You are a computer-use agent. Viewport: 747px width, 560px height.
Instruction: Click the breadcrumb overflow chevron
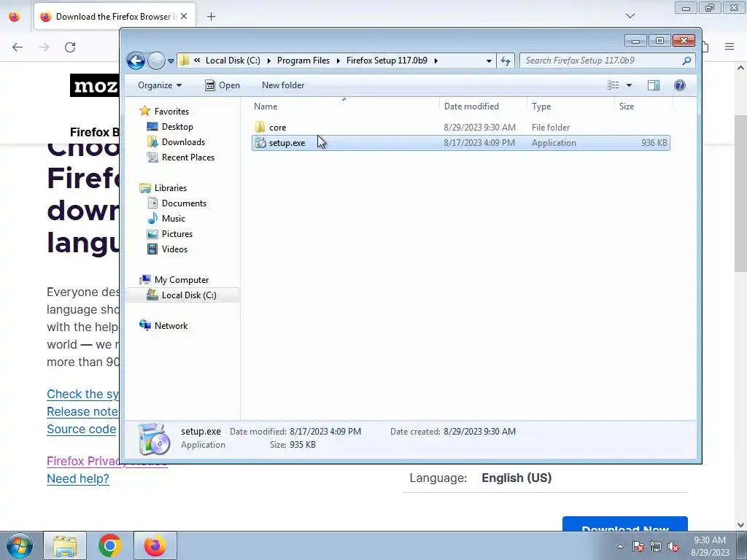[x=197, y=60]
